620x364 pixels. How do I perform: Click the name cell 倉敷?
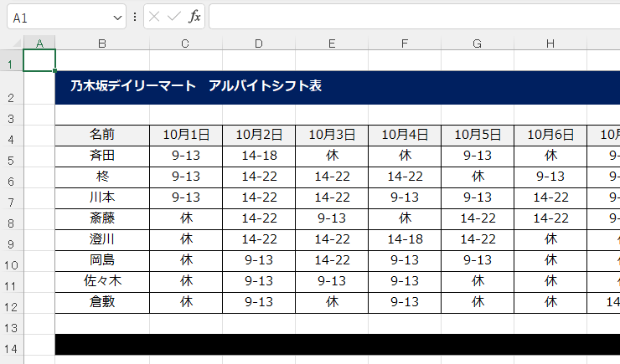coord(102,303)
